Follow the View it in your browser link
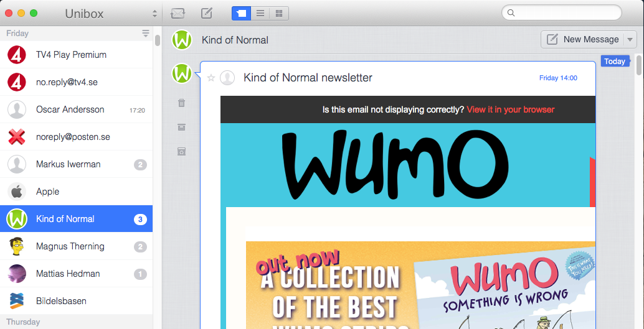 (511, 109)
